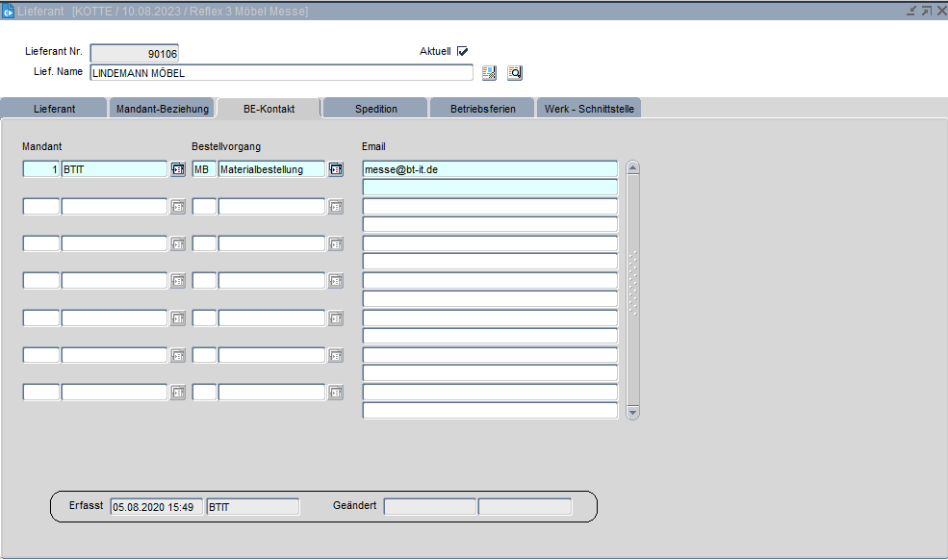
Task: Go to the Betriebsferien tab
Action: coord(482,109)
